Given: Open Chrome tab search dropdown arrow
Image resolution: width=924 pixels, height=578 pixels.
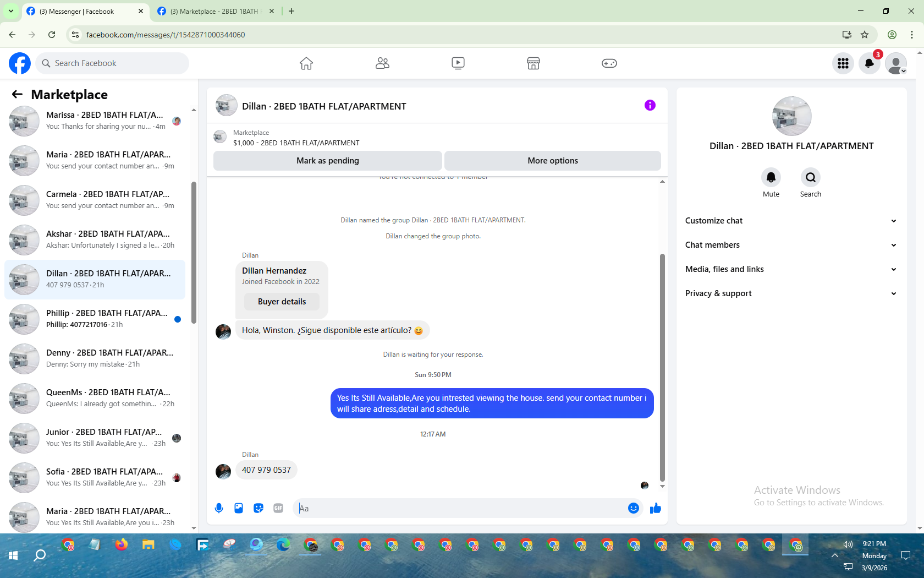Looking at the screenshot, I should pos(10,11).
